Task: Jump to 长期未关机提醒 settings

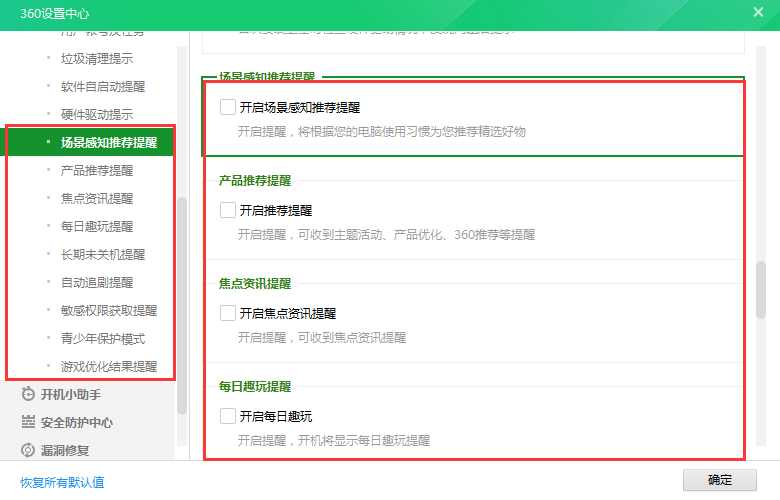Action: click(x=102, y=255)
